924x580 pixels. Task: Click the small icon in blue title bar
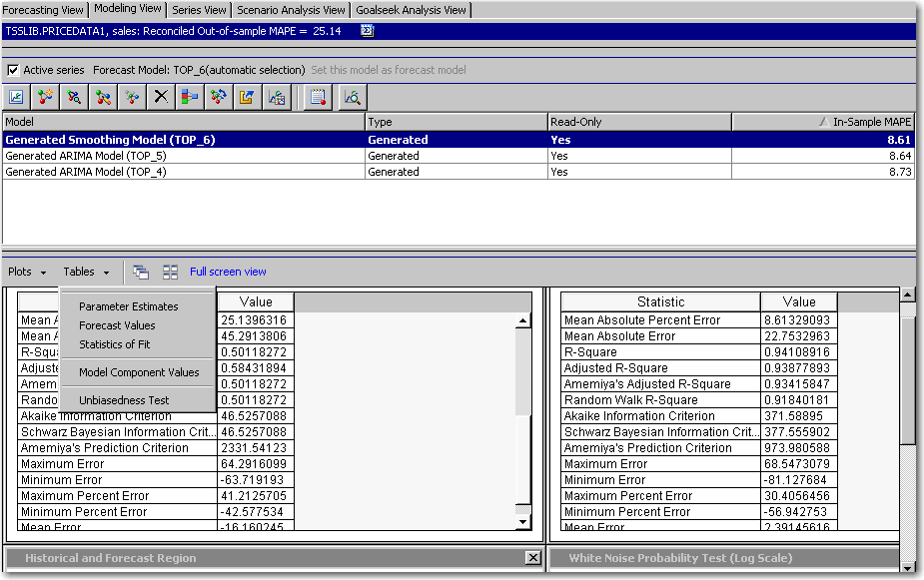(367, 31)
